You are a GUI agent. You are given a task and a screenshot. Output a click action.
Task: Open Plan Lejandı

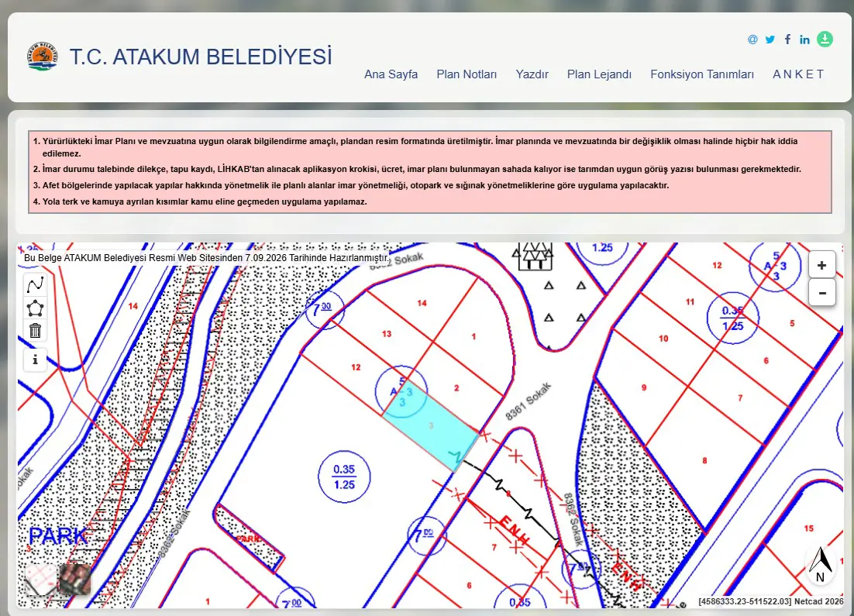[x=599, y=74]
